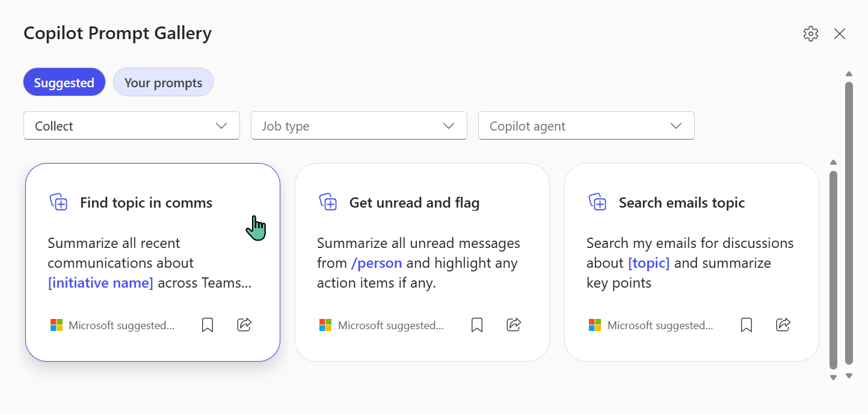Image resolution: width=868 pixels, height=414 pixels.
Task: Select the Search emails topic card title
Action: [682, 203]
